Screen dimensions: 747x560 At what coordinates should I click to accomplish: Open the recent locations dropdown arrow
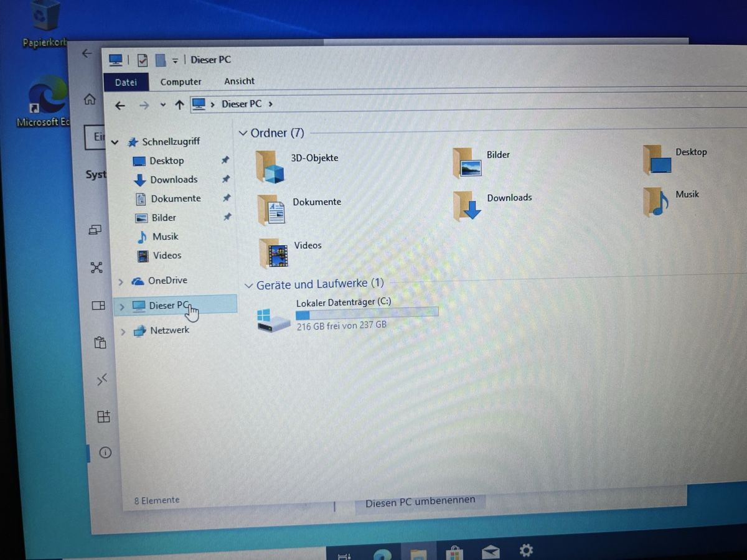(x=163, y=105)
